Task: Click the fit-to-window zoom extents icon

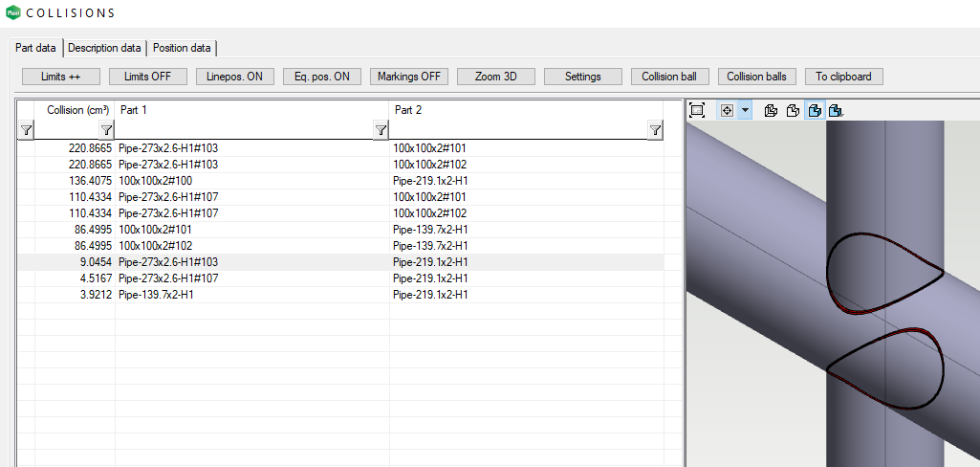Action: pos(697,110)
